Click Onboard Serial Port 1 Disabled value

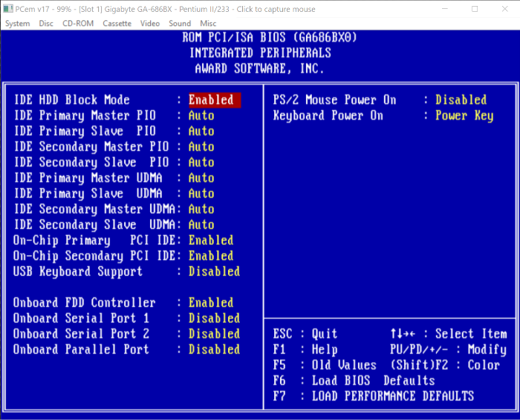(x=214, y=318)
